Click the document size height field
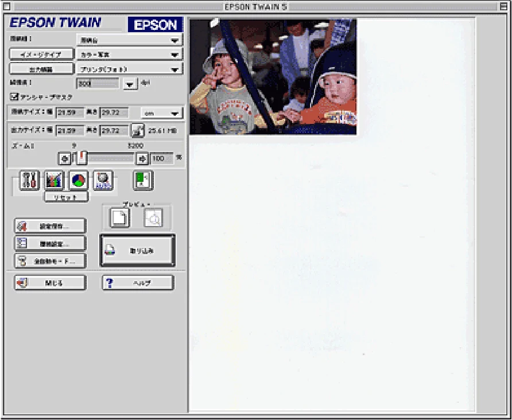The width and height of the screenshot is (512, 420). coord(114,112)
